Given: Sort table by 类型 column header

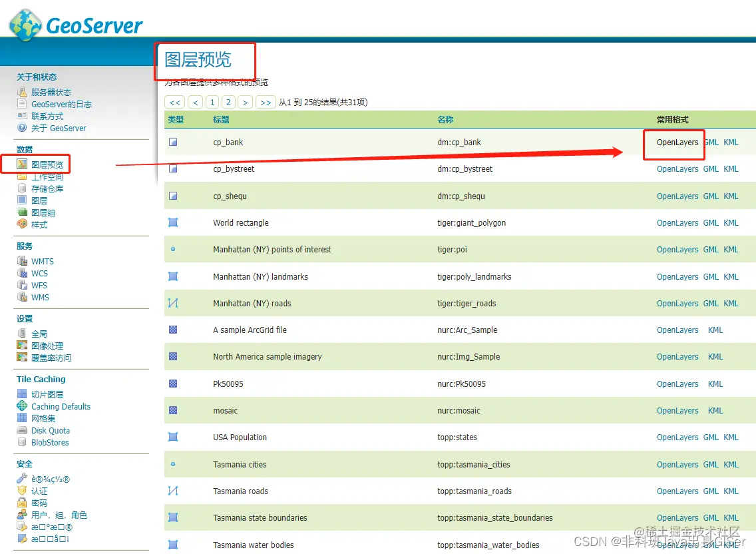Looking at the screenshot, I should tap(176, 120).
